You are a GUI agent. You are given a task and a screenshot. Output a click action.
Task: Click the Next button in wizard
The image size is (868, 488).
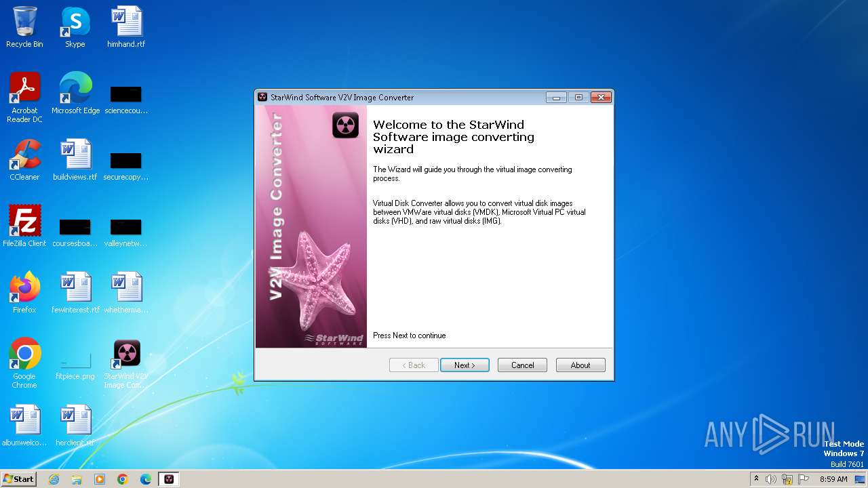pos(465,365)
